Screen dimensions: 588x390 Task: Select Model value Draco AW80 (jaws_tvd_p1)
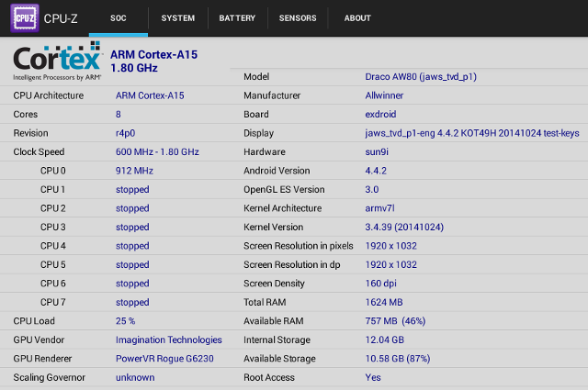pos(421,77)
